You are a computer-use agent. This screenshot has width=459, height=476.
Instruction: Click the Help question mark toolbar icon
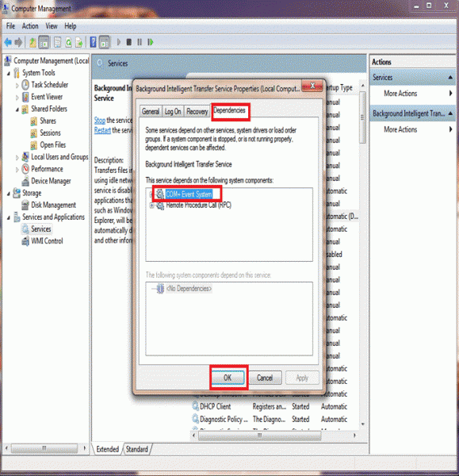click(x=93, y=42)
